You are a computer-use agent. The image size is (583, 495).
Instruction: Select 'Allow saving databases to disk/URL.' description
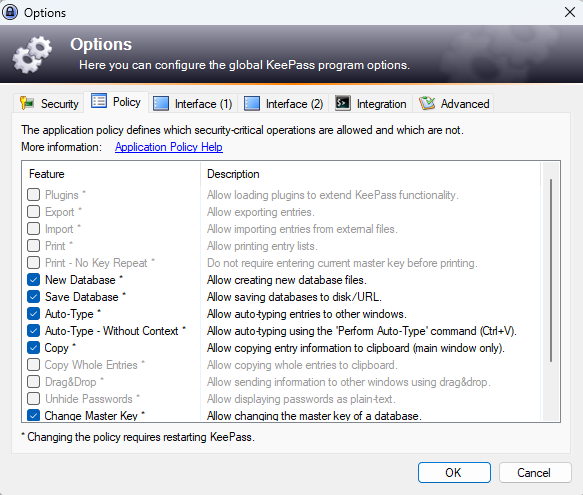point(294,297)
